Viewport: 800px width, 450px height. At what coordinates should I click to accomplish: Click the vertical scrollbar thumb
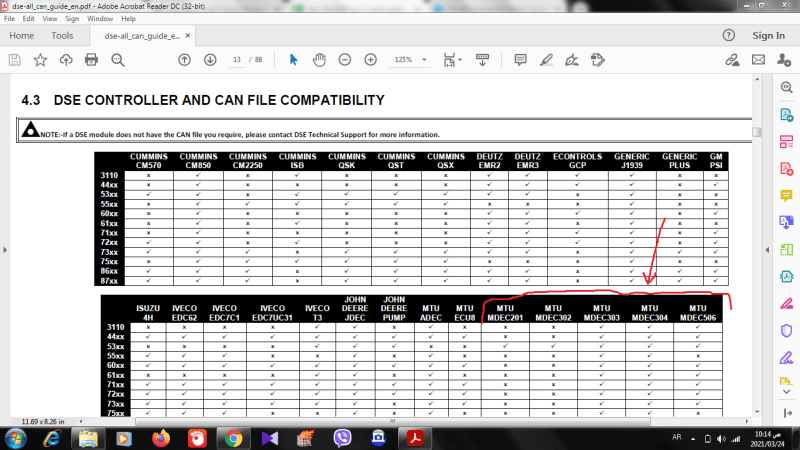[x=757, y=131]
